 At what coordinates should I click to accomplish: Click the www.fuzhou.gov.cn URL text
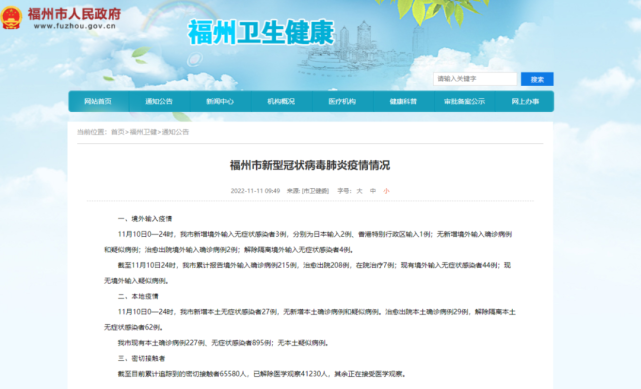(x=75, y=26)
